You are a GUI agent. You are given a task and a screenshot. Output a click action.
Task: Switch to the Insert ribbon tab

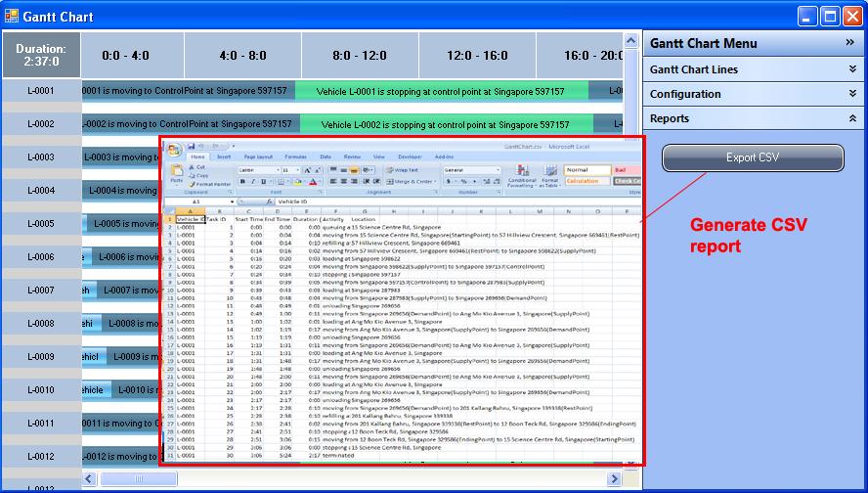[224, 157]
